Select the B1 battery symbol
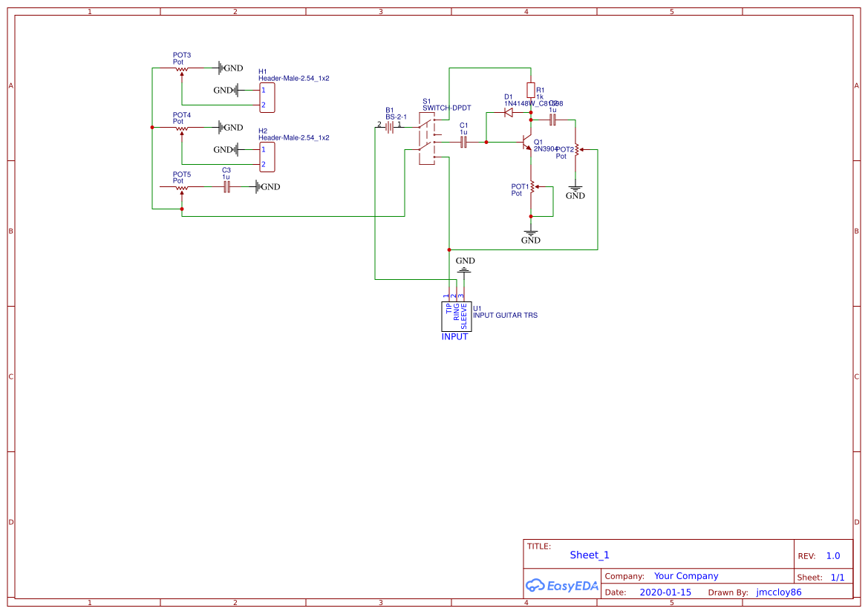This screenshot has width=868, height=614. (388, 126)
